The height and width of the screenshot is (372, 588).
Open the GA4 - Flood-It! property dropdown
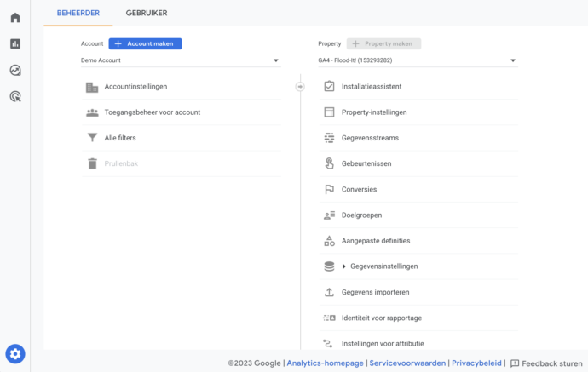tap(418, 60)
